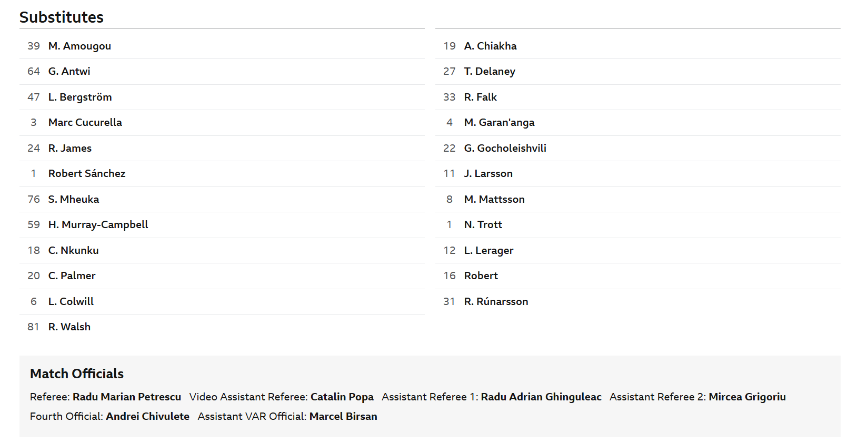Click referee name Radu Marian Petrescu

(126, 397)
